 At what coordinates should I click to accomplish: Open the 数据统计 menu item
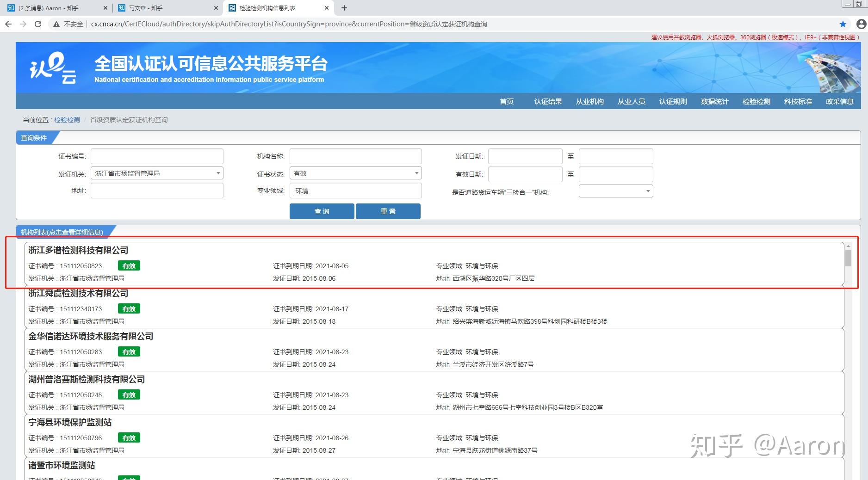click(x=714, y=102)
